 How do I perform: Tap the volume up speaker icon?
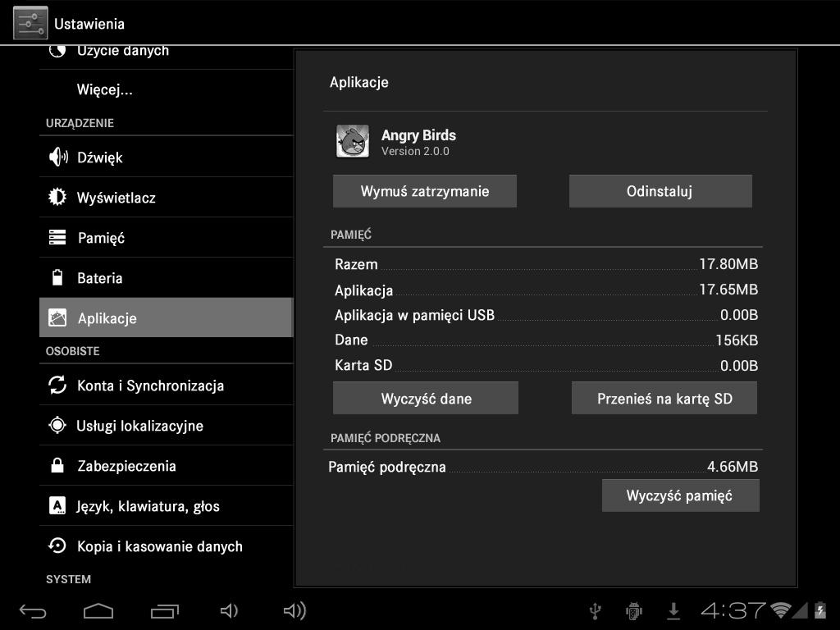[x=294, y=610]
